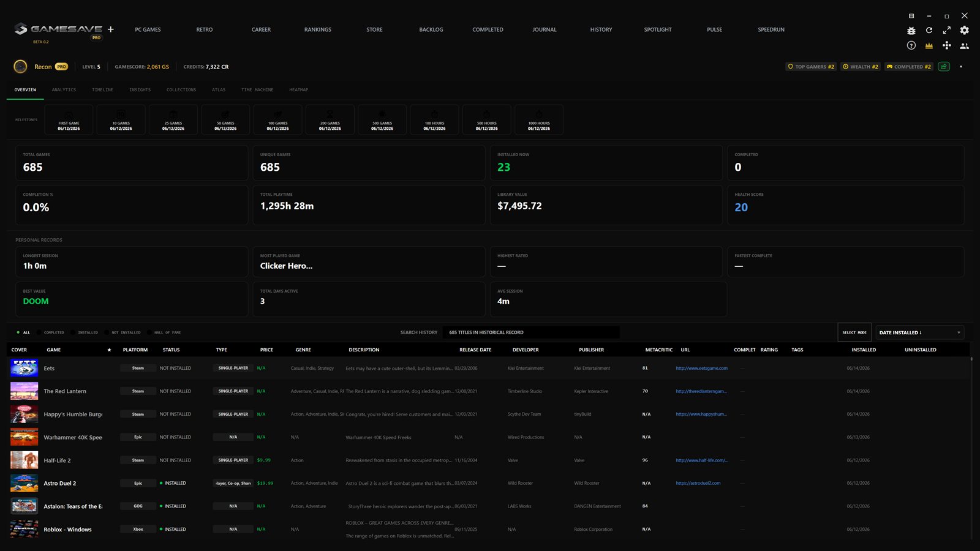Open the friends people icon

[x=964, y=45]
